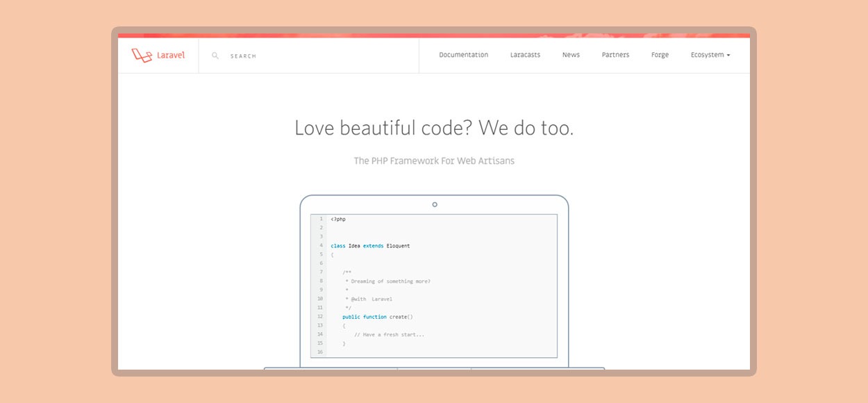868x403 pixels.
Task: Click the Laravel brand name text
Action: (171, 56)
